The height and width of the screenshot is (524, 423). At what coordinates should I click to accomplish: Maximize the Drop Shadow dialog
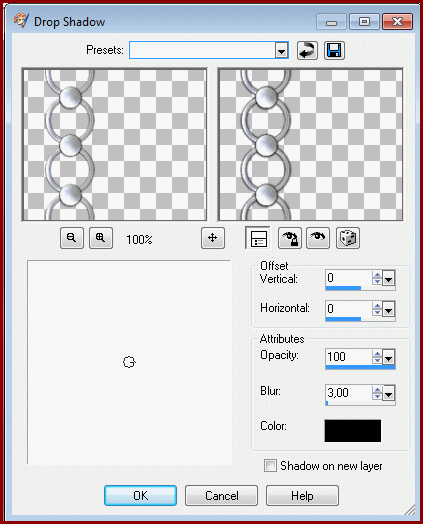coord(364,22)
